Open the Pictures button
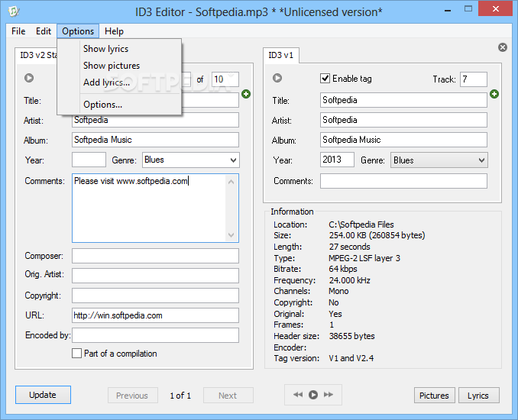 435,396
